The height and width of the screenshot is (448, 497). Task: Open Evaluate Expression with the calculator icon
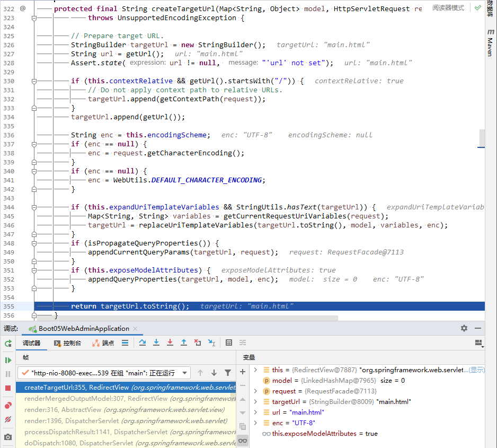229,342
